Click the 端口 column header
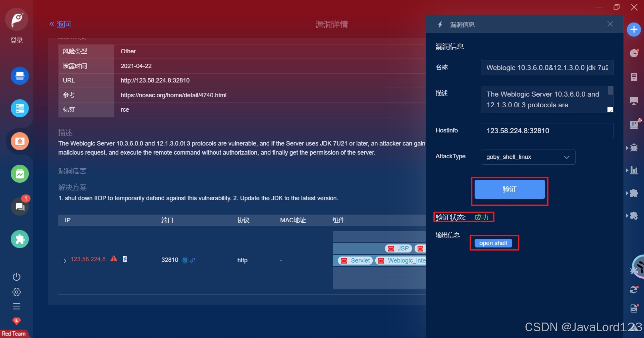Screen dimensions: 644x338 (x=167, y=220)
